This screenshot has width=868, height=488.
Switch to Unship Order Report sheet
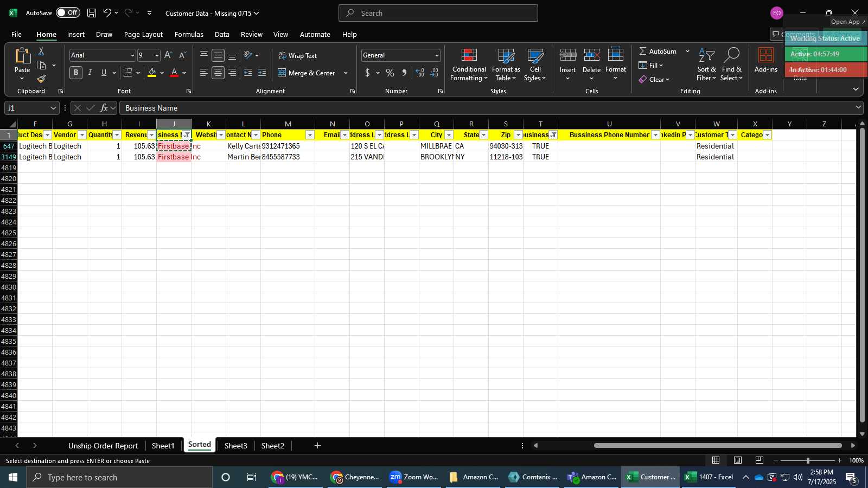tap(103, 446)
